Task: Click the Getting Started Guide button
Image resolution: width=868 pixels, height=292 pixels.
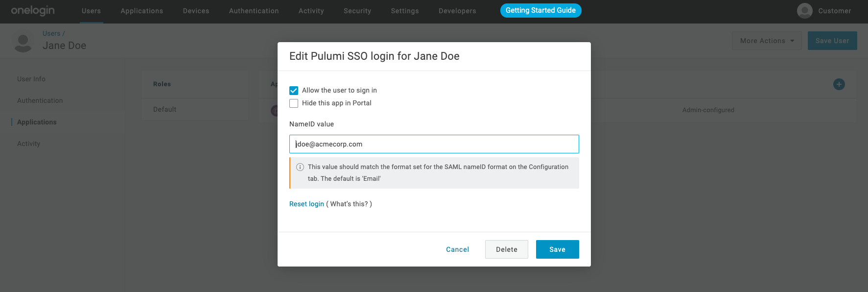Action: pyautogui.click(x=540, y=10)
